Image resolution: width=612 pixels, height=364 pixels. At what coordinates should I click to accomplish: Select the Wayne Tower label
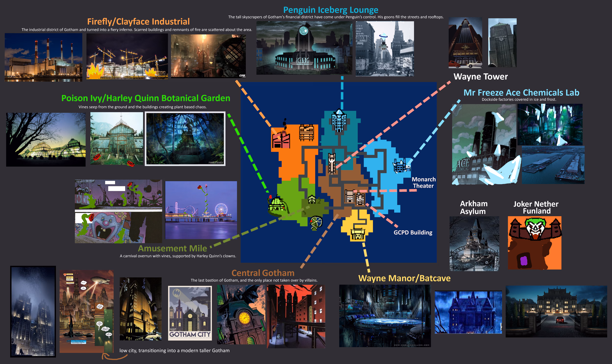pyautogui.click(x=480, y=77)
